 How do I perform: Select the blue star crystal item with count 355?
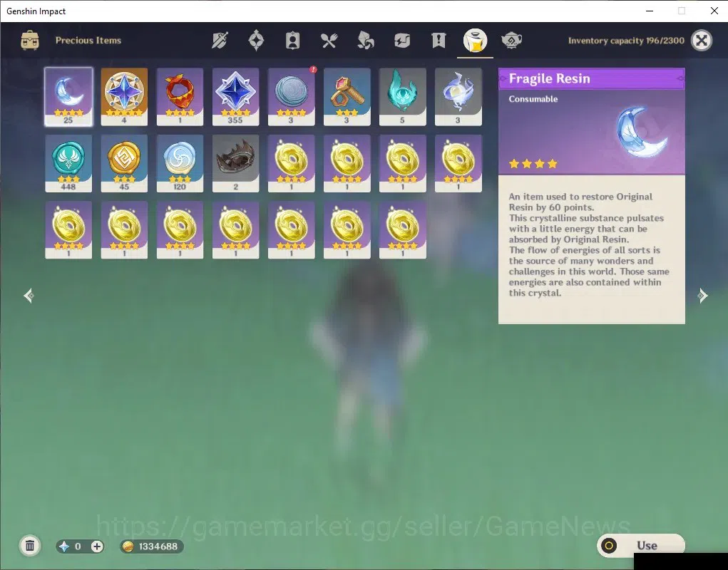click(235, 96)
